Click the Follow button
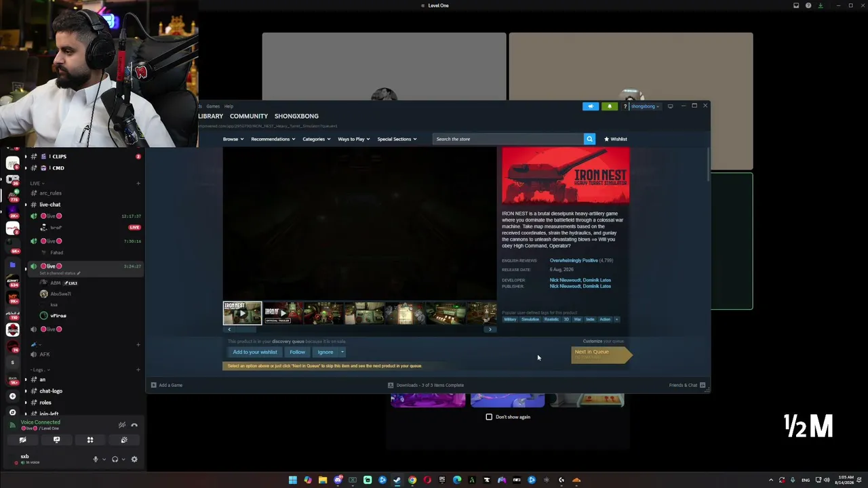The height and width of the screenshot is (488, 868). [x=298, y=352]
